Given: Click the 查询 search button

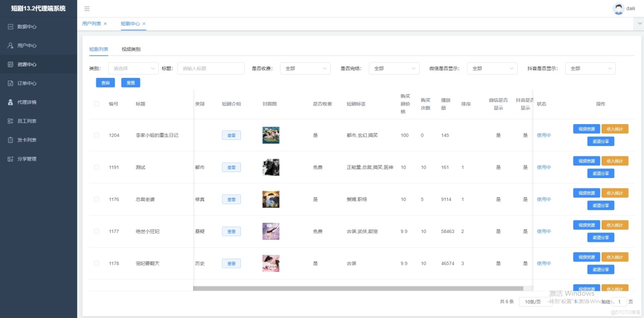Looking at the screenshot, I should click(x=104, y=82).
